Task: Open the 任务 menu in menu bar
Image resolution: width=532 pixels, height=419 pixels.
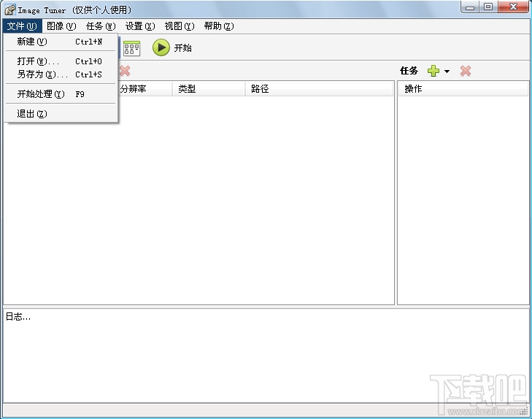Action: [101, 26]
